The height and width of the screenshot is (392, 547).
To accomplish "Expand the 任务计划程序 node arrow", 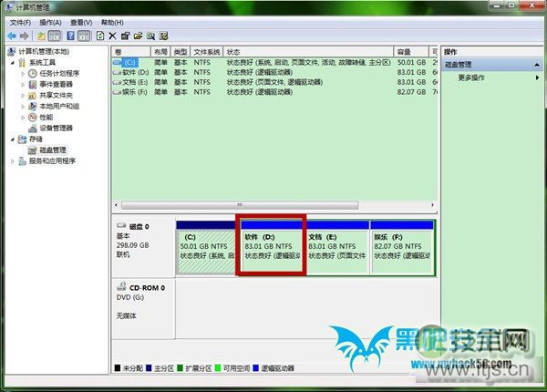I will click(x=23, y=74).
